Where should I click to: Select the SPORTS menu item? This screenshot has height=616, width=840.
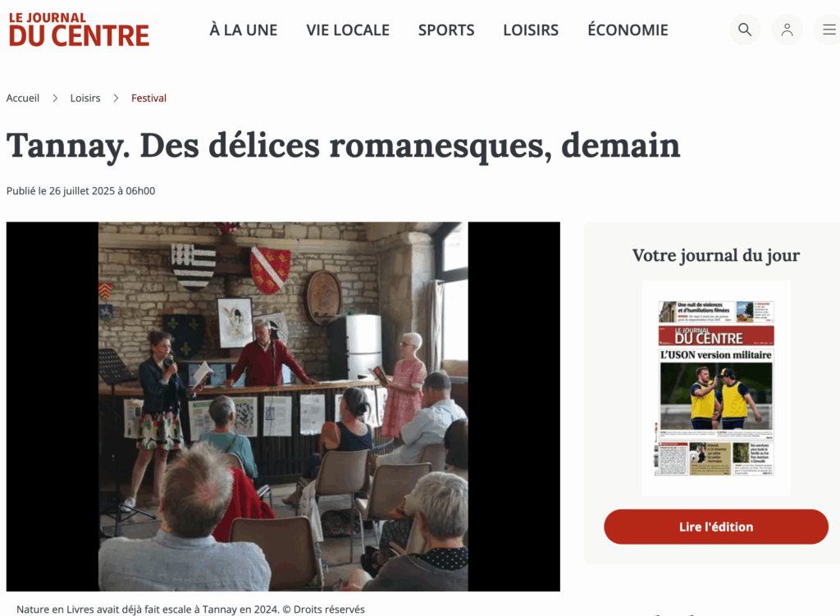(x=446, y=30)
